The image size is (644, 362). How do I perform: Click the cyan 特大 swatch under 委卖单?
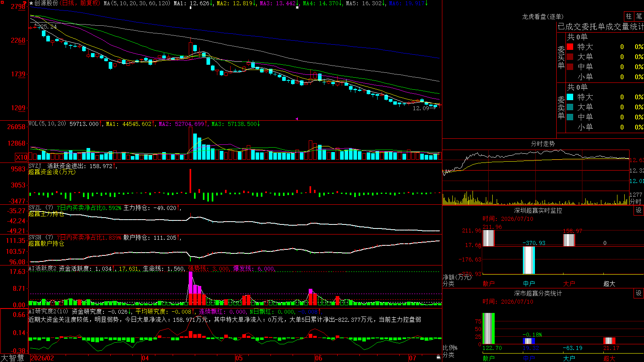click(570, 97)
